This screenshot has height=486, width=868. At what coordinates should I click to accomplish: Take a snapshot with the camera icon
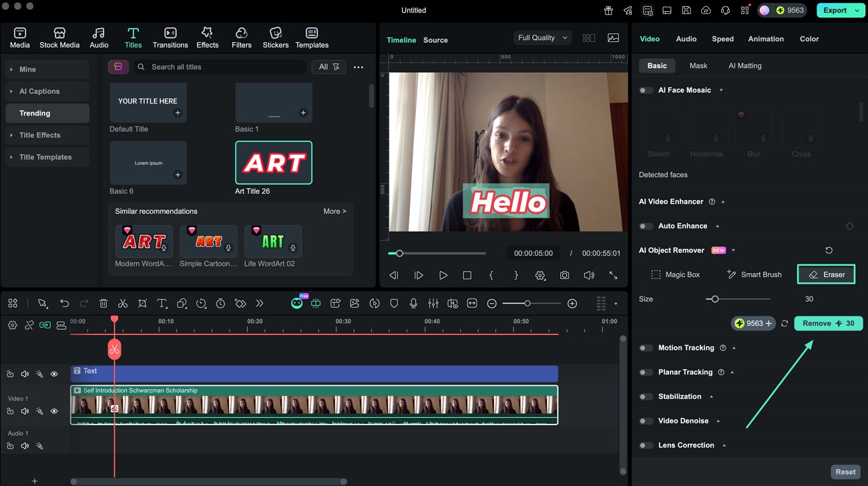point(565,274)
